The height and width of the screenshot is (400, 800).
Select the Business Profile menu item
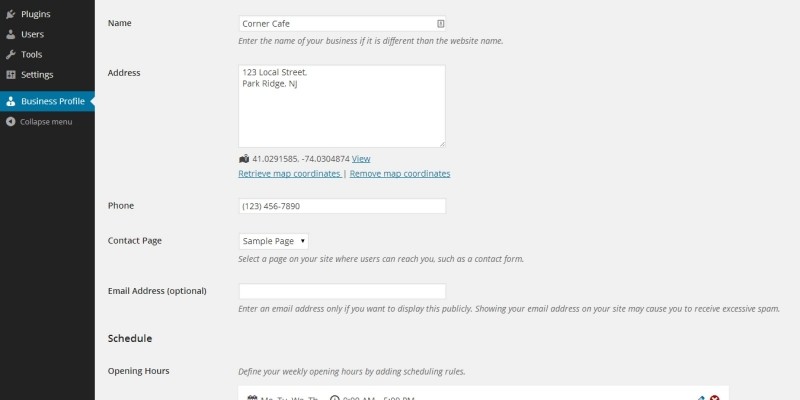click(x=52, y=101)
